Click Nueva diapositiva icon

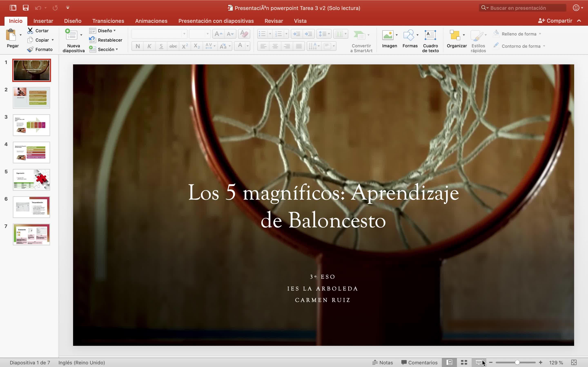pos(71,35)
